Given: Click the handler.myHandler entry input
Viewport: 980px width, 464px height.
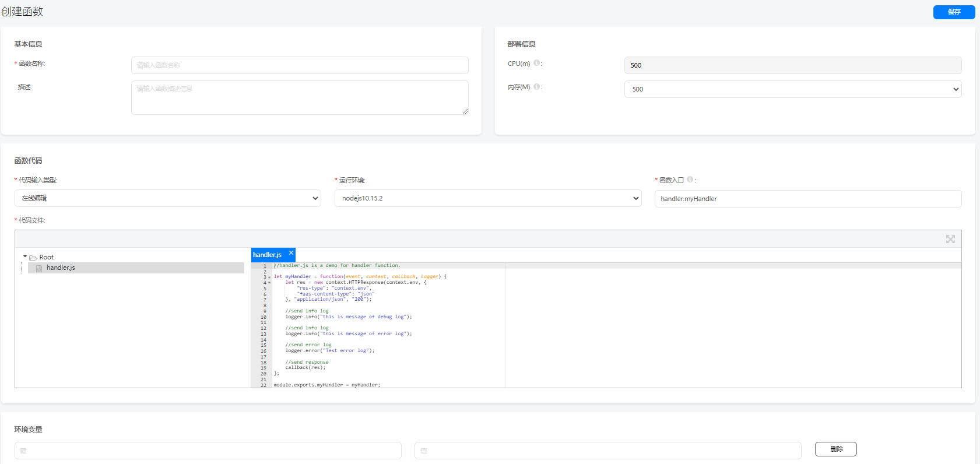Looking at the screenshot, I should (808, 199).
